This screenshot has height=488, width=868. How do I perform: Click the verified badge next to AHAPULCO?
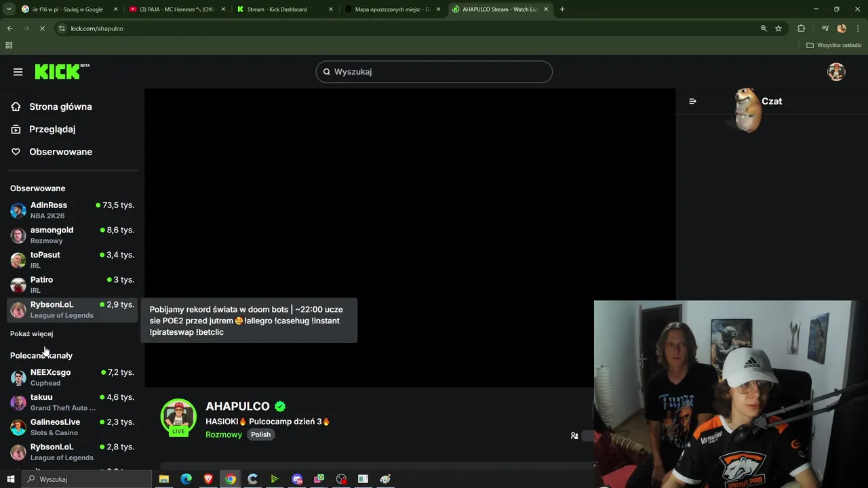(280, 406)
